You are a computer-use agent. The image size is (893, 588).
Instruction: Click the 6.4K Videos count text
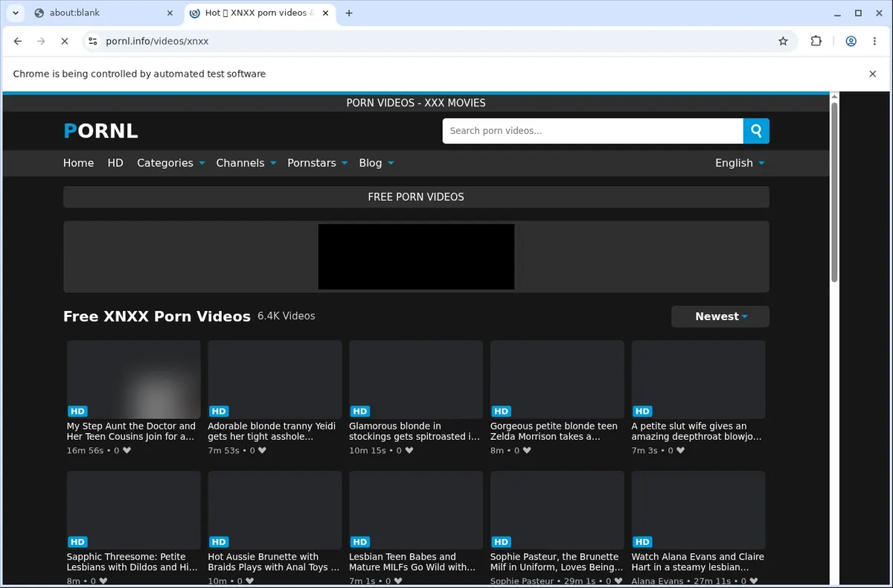[287, 316]
